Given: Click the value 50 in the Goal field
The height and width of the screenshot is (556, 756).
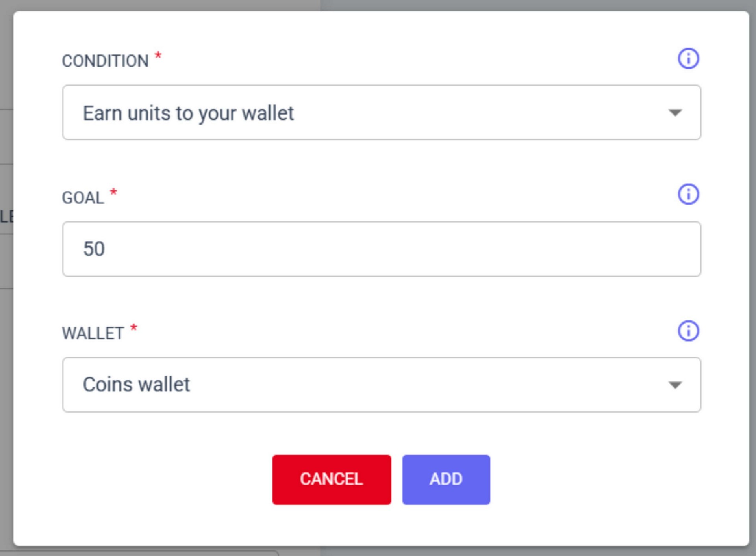Looking at the screenshot, I should [94, 249].
